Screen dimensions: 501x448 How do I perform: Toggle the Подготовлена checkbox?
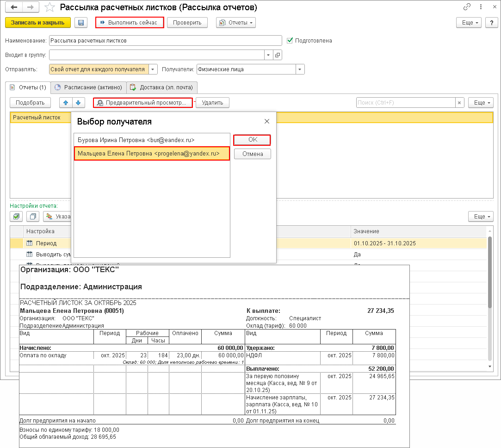pyautogui.click(x=290, y=40)
